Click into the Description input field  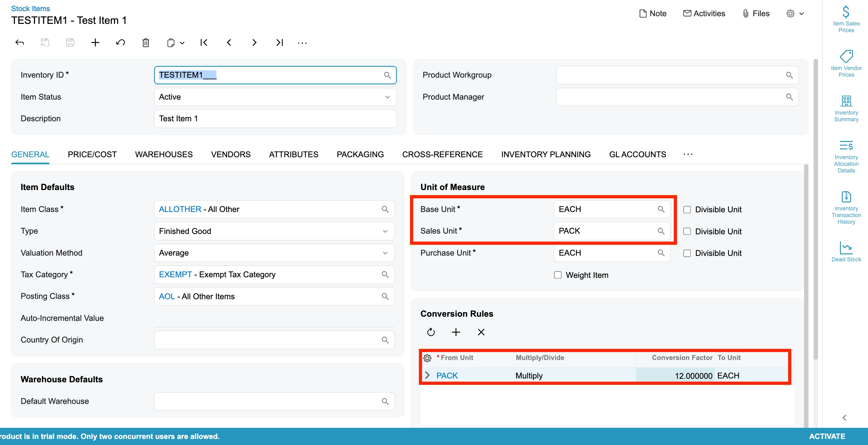coord(275,119)
